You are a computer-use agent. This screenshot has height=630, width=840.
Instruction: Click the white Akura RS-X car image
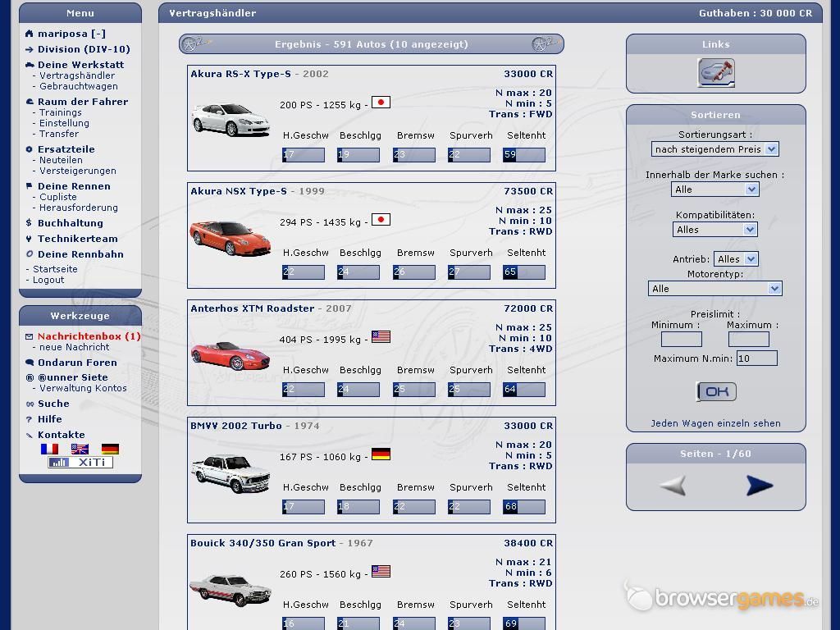click(x=231, y=120)
